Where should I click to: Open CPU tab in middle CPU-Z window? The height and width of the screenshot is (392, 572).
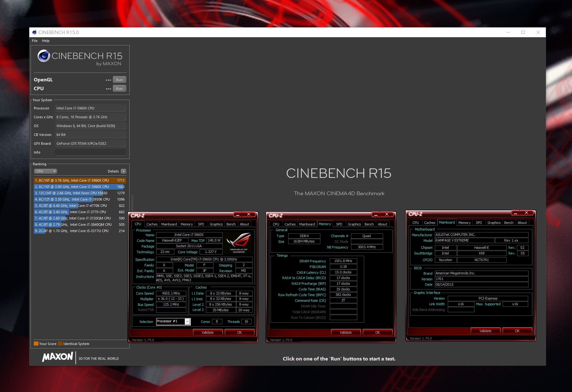point(276,224)
